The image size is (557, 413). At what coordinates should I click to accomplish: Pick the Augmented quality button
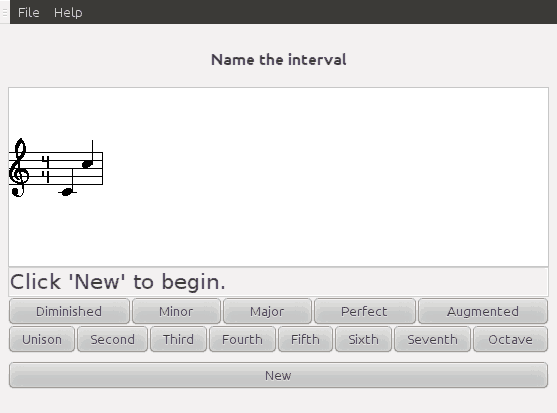click(483, 311)
